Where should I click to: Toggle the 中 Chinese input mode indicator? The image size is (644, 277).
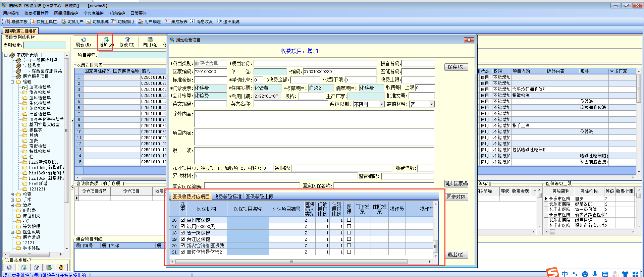coord(565,274)
